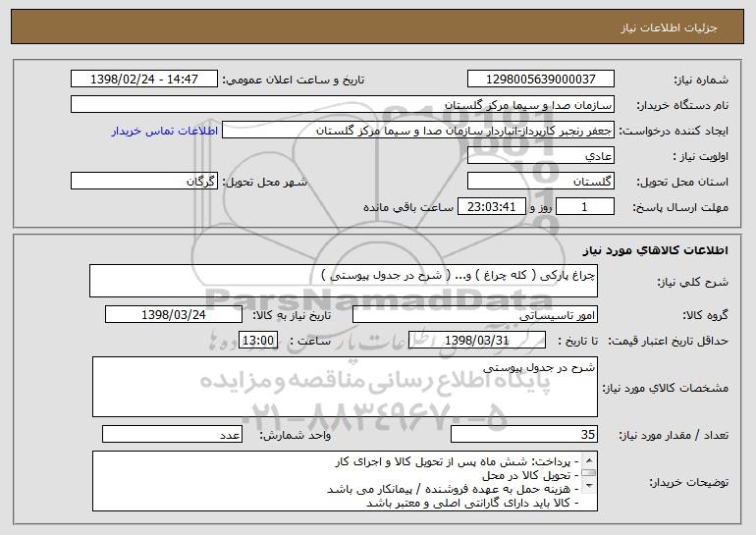Click the time field showing 13:00
This screenshot has width=756, height=535.
tap(258, 341)
